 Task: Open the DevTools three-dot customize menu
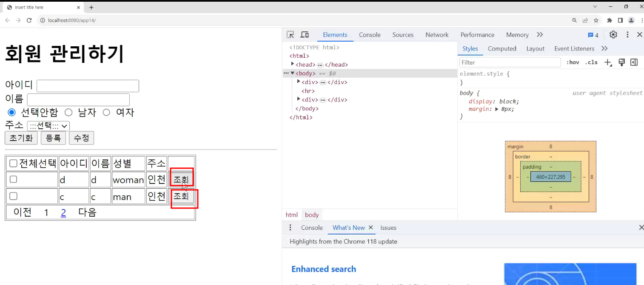pyautogui.click(x=627, y=35)
